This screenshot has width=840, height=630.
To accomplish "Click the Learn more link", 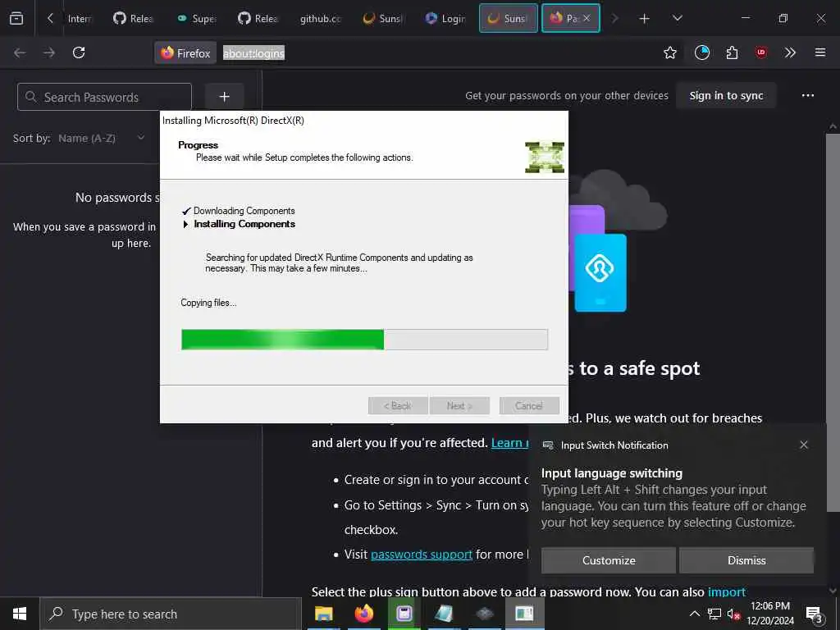I will click(x=510, y=443).
